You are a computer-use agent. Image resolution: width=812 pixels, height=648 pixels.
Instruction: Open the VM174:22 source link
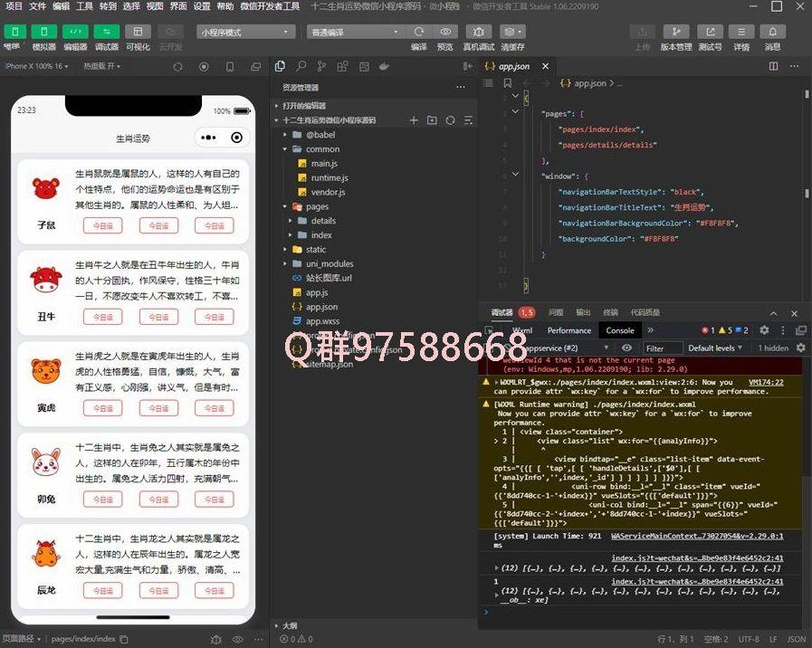click(766, 382)
